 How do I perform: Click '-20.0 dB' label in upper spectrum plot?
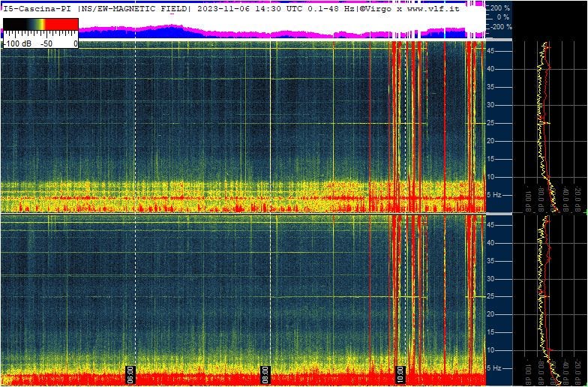coord(577,199)
